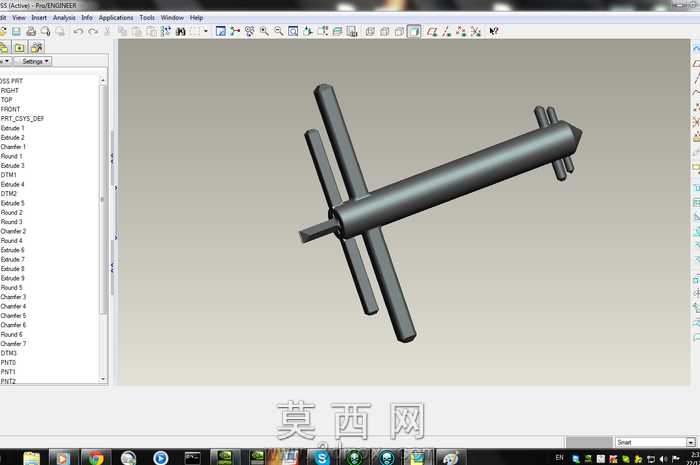Toggle the spin center icon
This screenshot has width=700, height=465.
tap(235, 31)
